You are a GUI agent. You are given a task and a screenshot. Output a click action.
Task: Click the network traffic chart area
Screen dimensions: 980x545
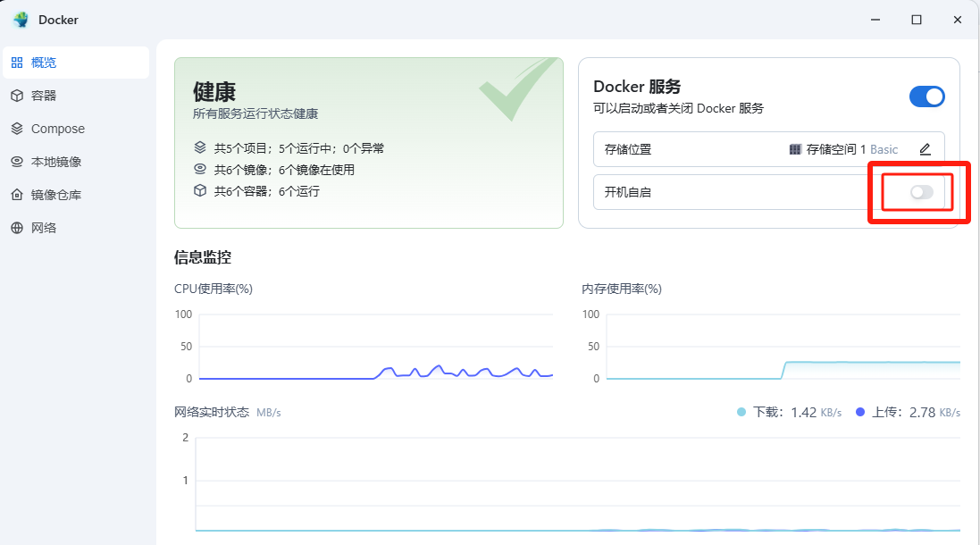577,484
